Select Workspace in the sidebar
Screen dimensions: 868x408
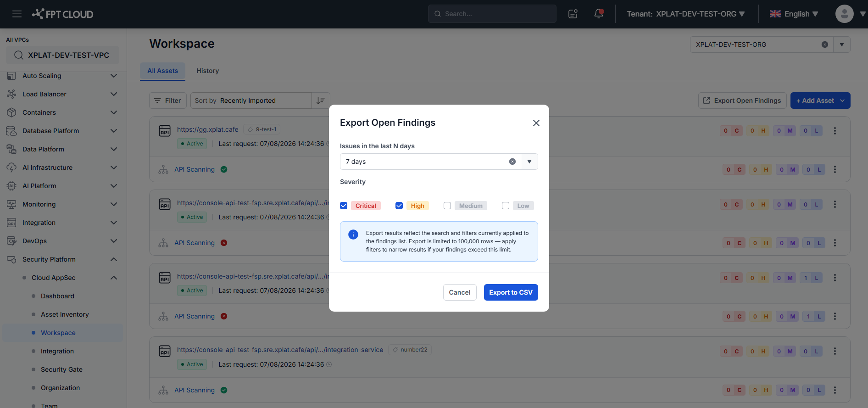tap(63, 333)
